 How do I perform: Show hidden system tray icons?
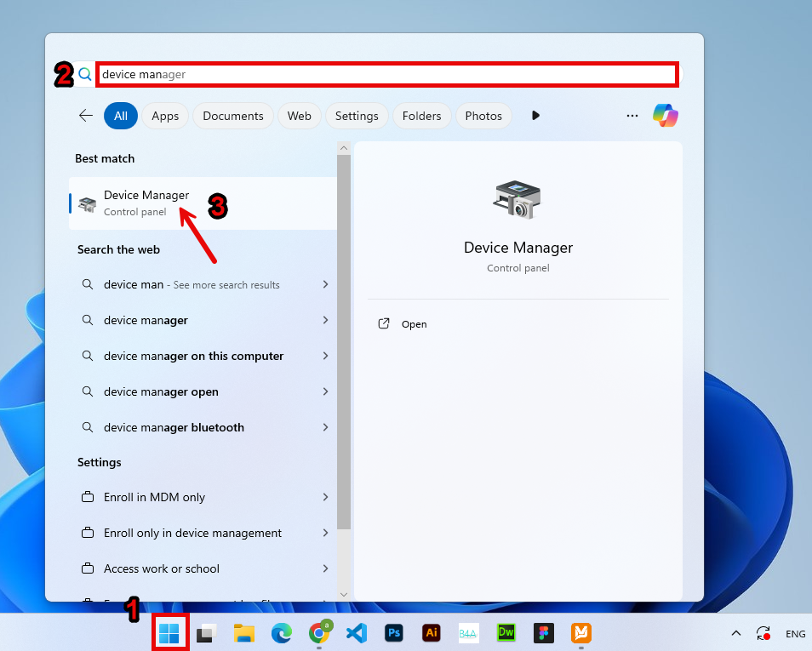pyautogui.click(x=736, y=634)
